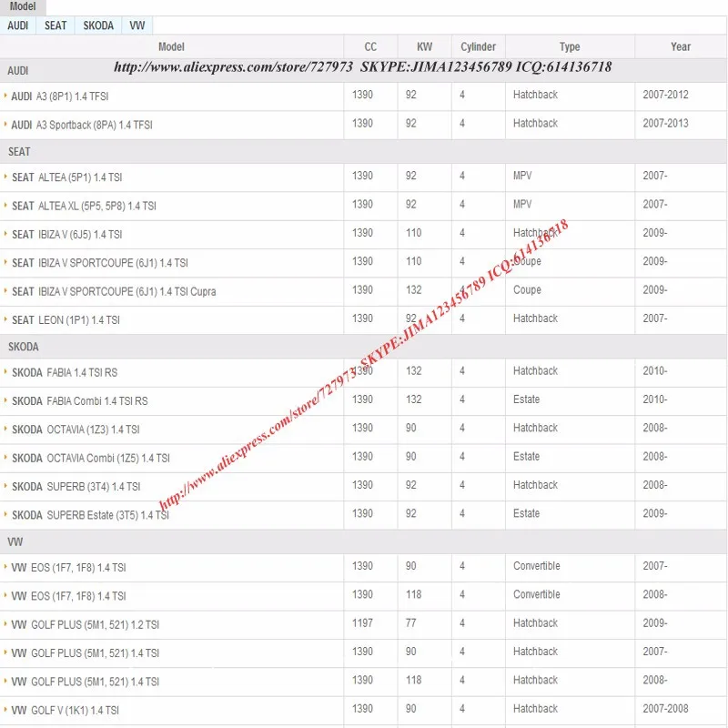Open SKODA SUPERB Estate (3T5) model
This screenshot has height=728, width=728.
pyautogui.click(x=90, y=515)
